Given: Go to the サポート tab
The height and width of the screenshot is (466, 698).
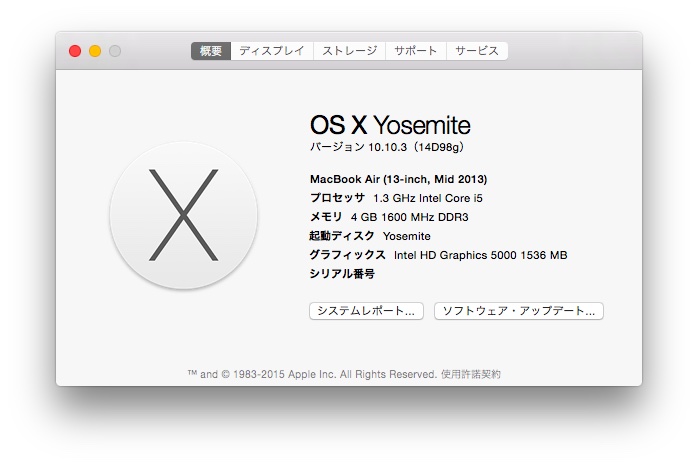Looking at the screenshot, I should click(x=416, y=51).
